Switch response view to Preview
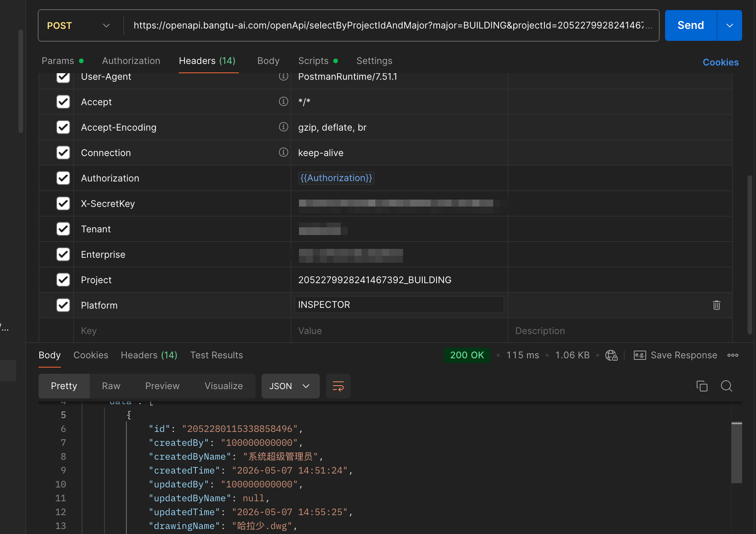 coord(162,386)
